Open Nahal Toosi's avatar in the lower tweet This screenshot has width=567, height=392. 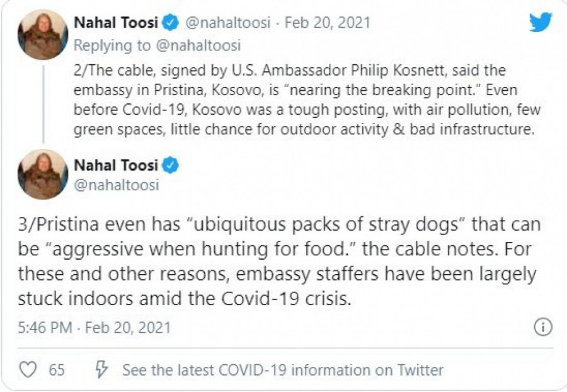[43, 175]
